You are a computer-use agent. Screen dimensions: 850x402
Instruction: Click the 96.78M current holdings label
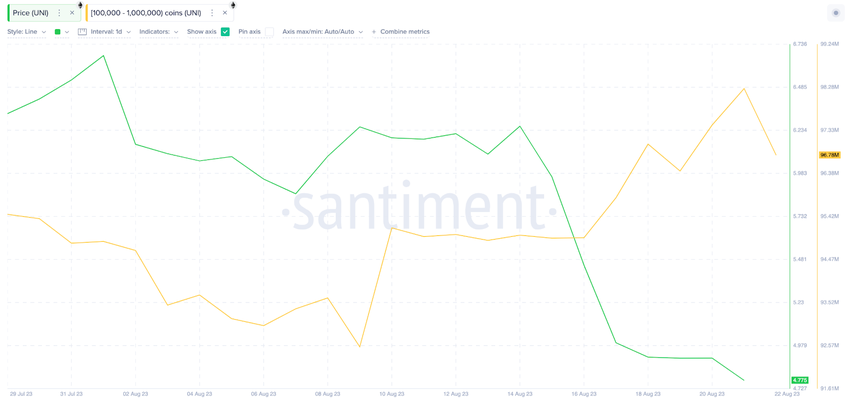point(830,155)
